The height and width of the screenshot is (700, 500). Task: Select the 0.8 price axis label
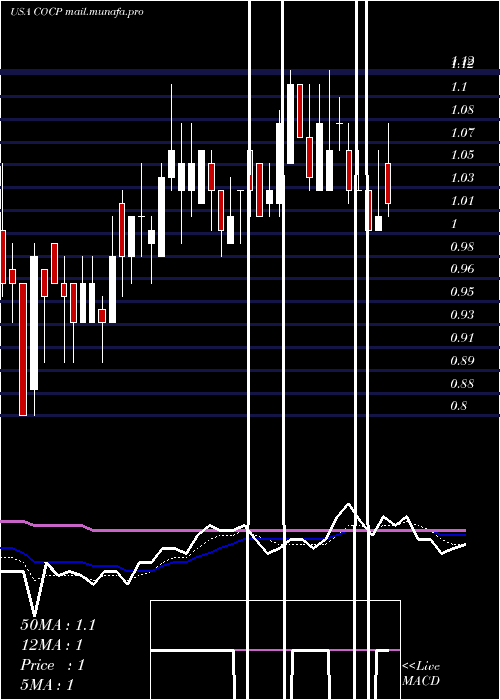[459, 406]
